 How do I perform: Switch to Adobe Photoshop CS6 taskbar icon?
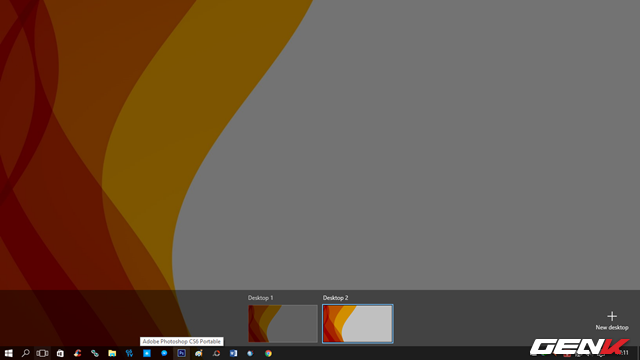point(181,353)
